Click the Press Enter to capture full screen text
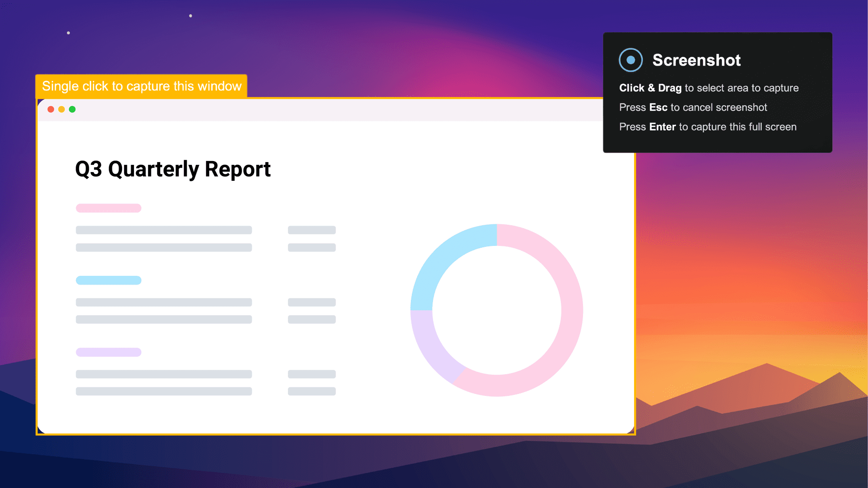Screen dimensions: 868x488 coord(707,127)
